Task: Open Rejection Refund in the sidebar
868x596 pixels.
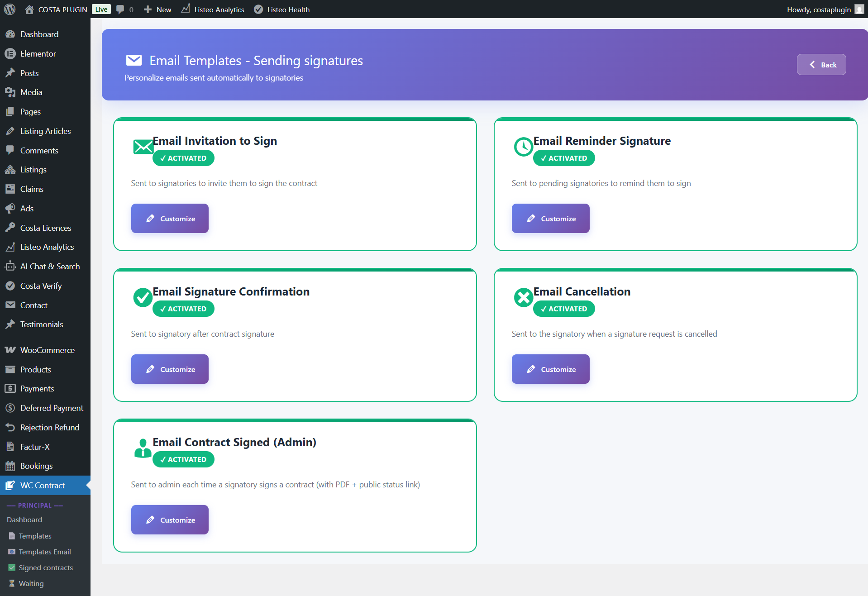Action: coord(45,428)
